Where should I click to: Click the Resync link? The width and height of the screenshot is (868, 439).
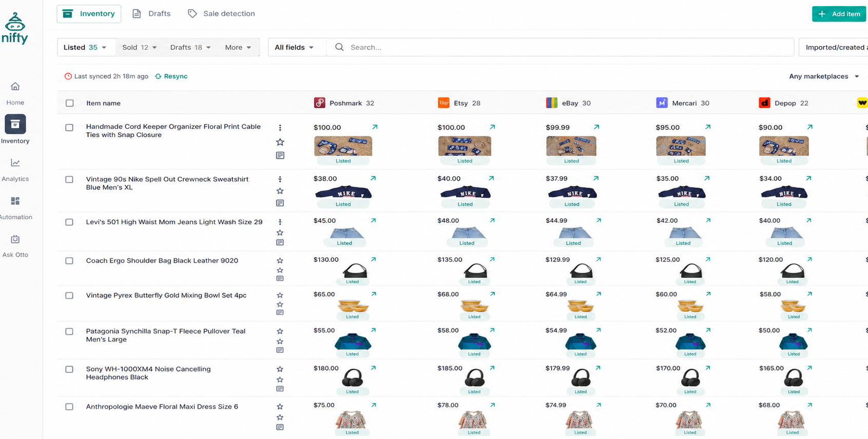171,76
